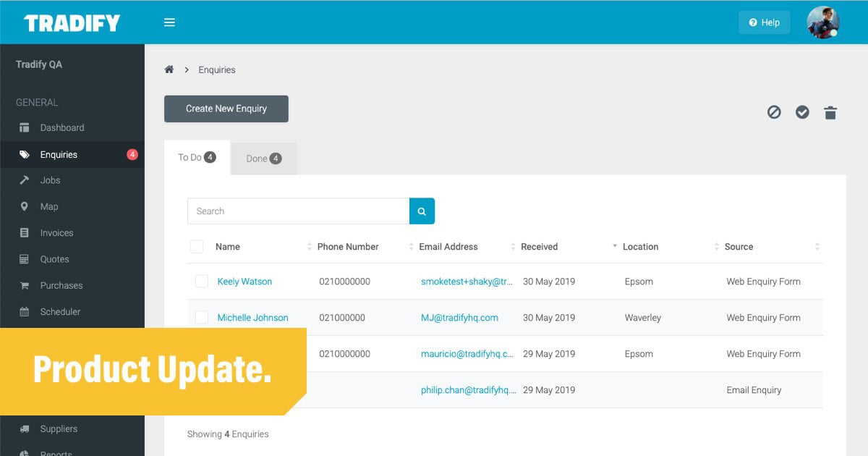The height and width of the screenshot is (456, 868).
Task: Open the Dashboard from the sidebar
Action: pyautogui.click(x=61, y=127)
